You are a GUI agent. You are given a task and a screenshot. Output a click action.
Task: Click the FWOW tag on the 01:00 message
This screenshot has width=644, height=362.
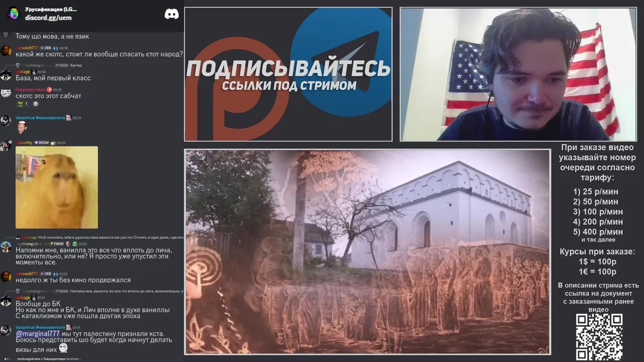(x=56, y=244)
